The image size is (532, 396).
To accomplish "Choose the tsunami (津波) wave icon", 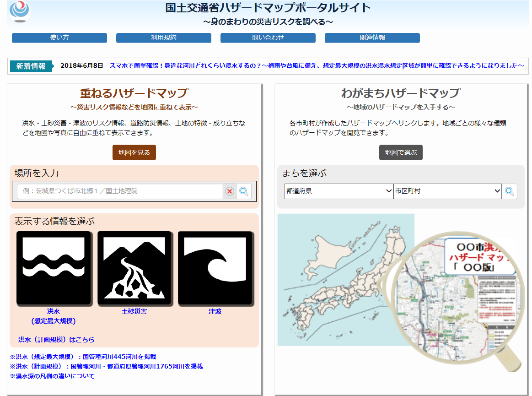I will (215, 268).
